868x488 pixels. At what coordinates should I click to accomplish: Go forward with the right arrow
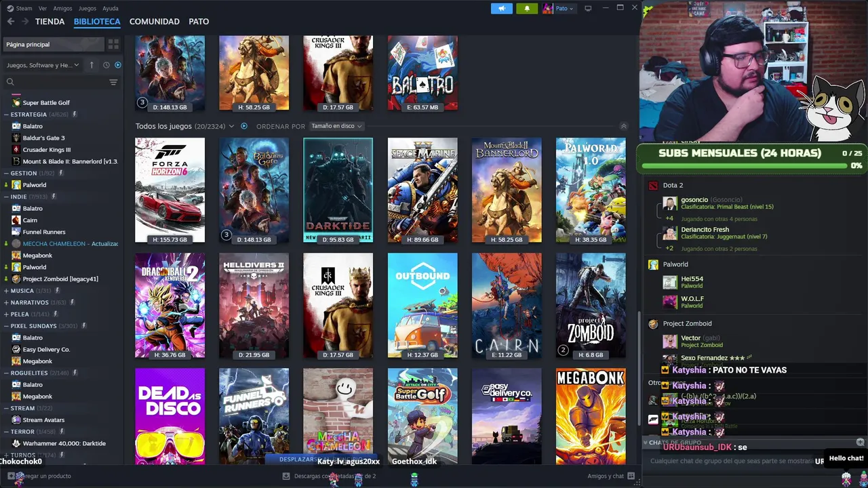[x=25, y=22]
